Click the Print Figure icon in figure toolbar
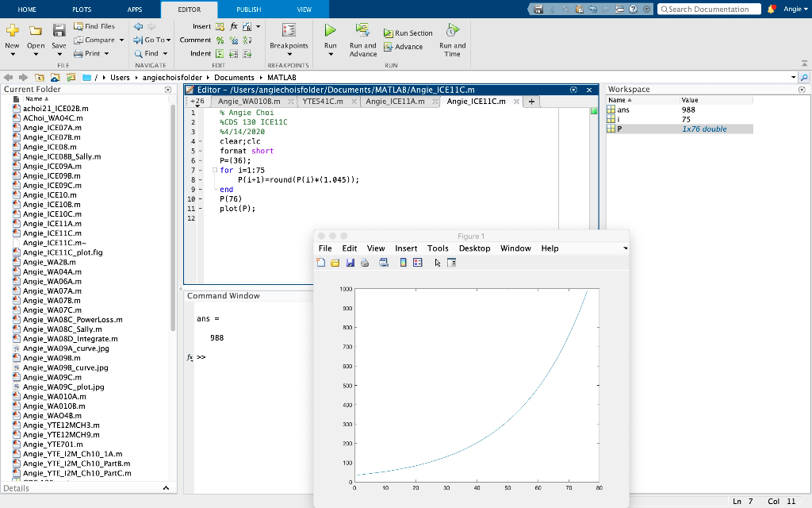812x508 pixels. [x=365, y=263]
